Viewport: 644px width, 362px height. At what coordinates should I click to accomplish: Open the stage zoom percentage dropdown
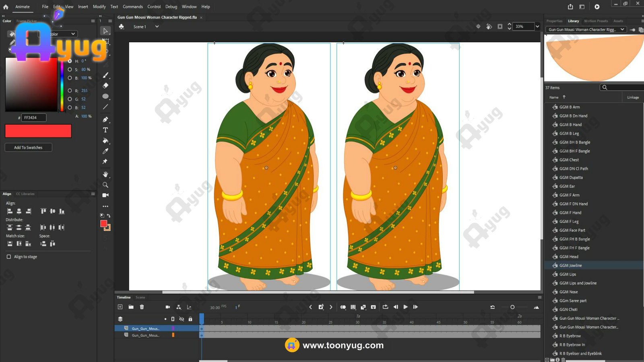(537, 27)
